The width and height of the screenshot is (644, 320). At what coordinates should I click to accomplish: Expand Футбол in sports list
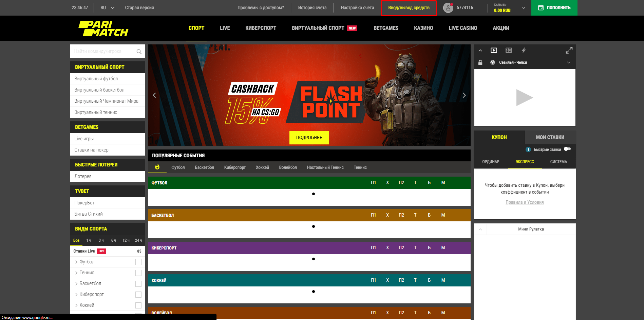tap(76, 262)
